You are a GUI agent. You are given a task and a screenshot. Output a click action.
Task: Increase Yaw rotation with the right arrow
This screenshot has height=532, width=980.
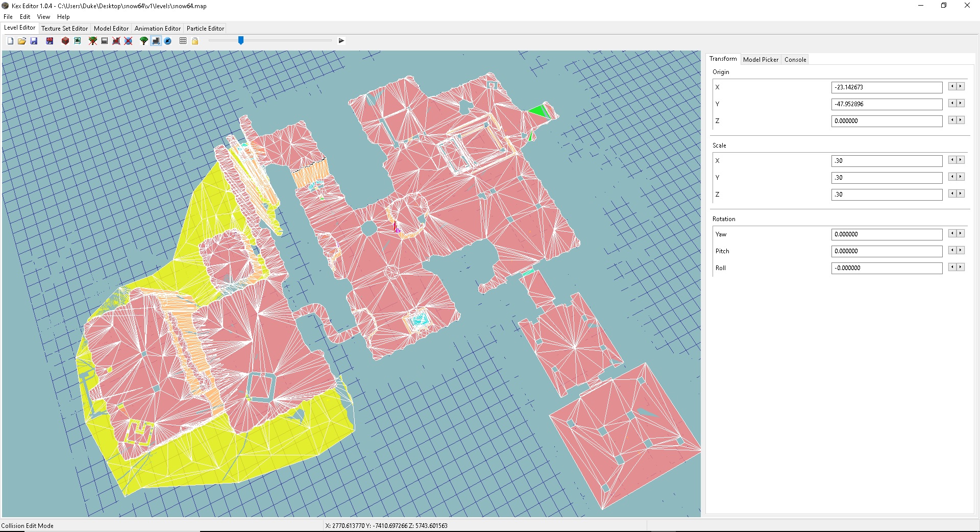[961, 233]
